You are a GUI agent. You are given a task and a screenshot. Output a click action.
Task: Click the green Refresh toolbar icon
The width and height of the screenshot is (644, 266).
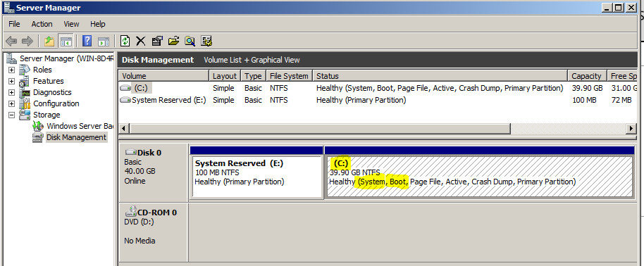pos(125,41)
